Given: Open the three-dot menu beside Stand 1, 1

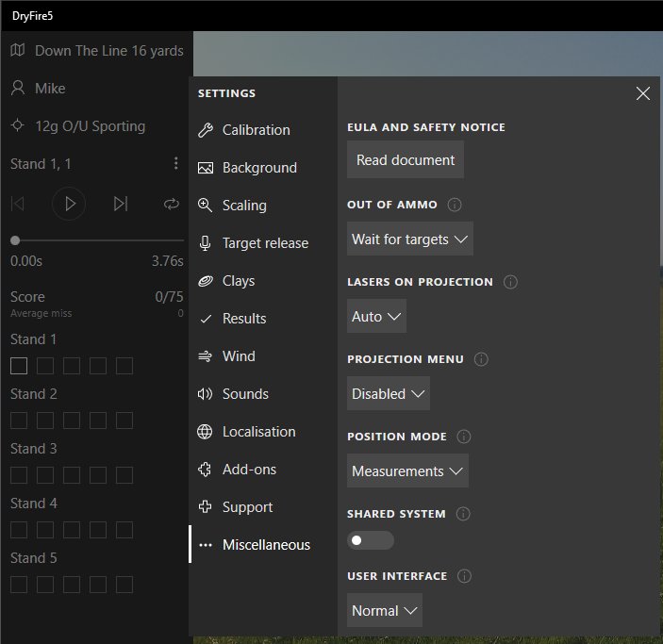Looking at the screenshot, I should (x=175, y=164).
